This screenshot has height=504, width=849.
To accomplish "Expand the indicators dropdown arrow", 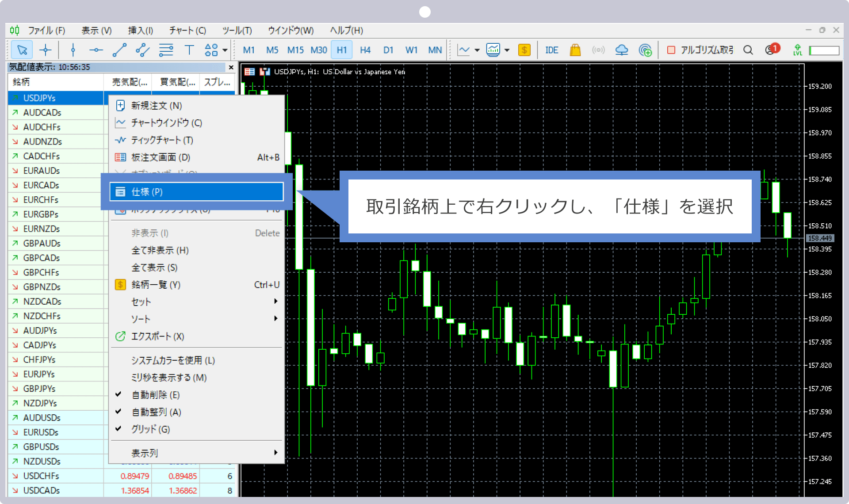I will tap(507, 50).
